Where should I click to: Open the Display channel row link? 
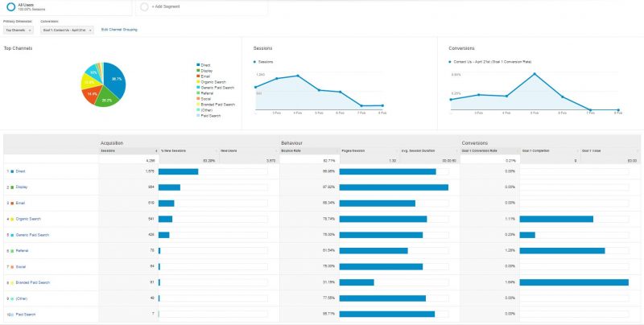click(x=22, y=187)
